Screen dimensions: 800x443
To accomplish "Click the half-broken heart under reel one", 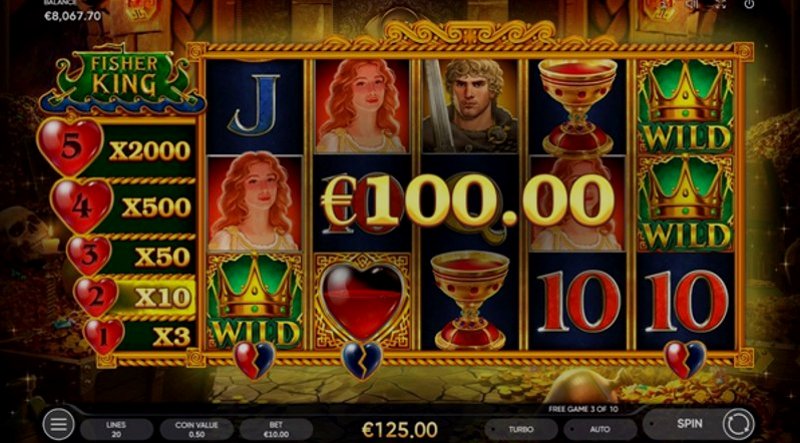I will (x=255, y=360).
